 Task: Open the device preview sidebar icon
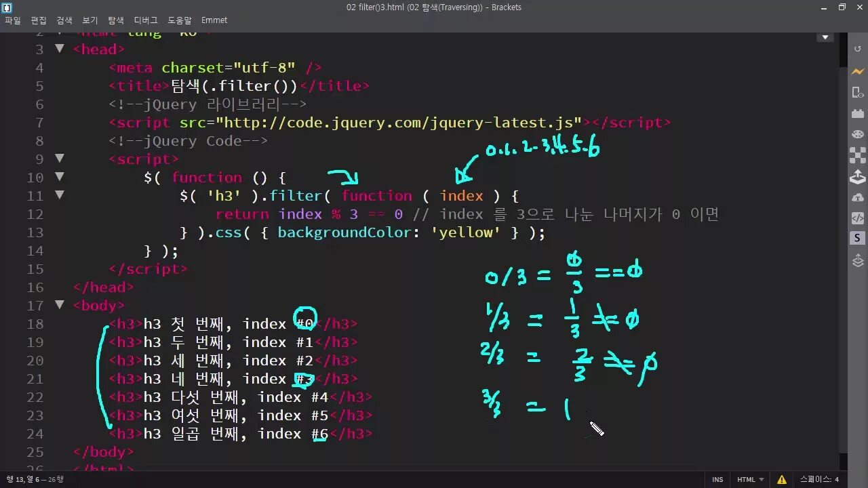tap(858, 92)
